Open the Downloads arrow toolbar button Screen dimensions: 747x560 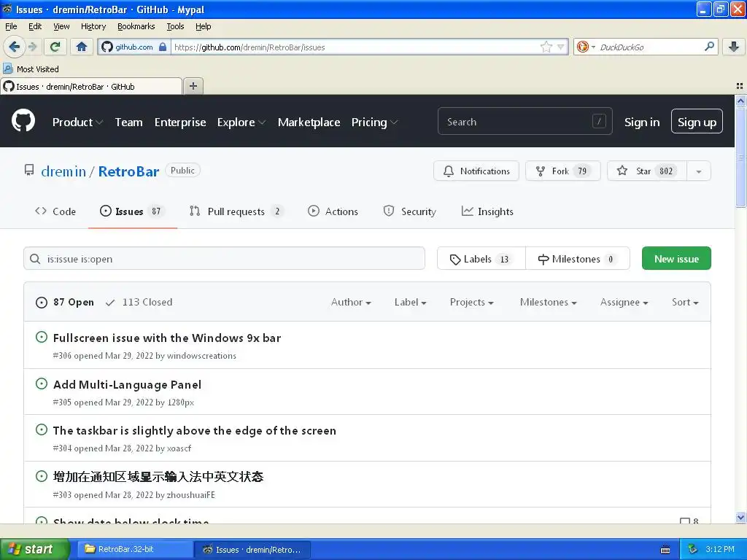point(734,47)
